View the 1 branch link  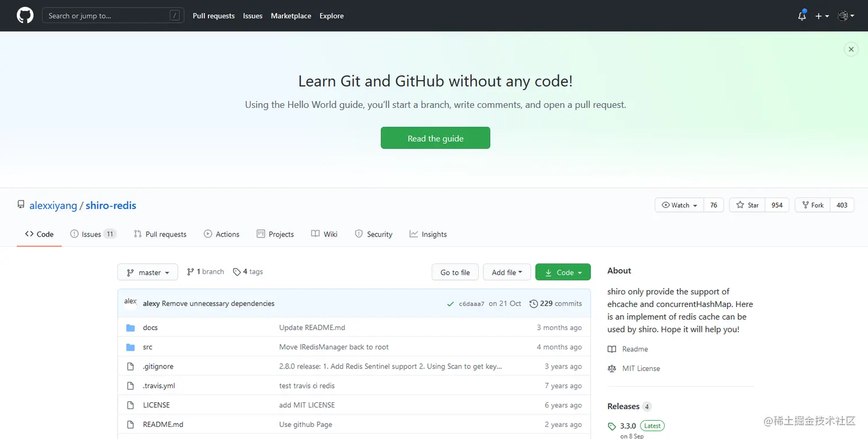(x=206, y=271)
